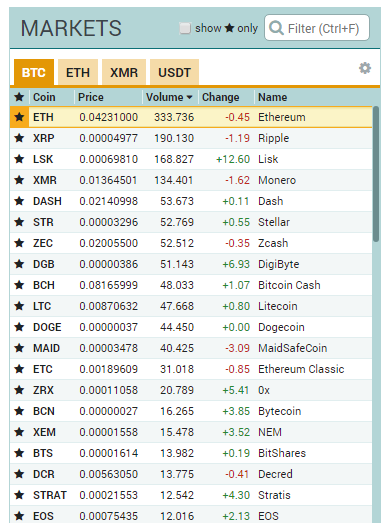Enable the show starred only checkbox
This screenshot has width=388, height=523.
(185, 28)
